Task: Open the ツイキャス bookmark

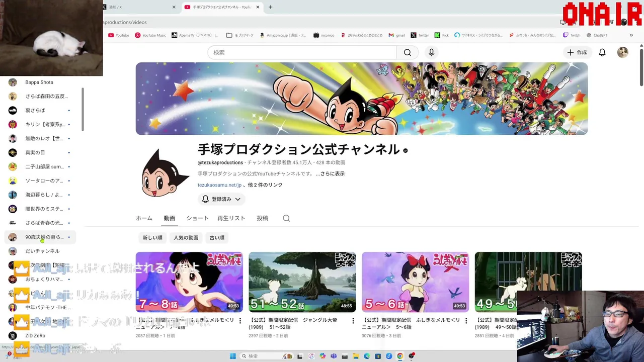Action: (478, 35)
